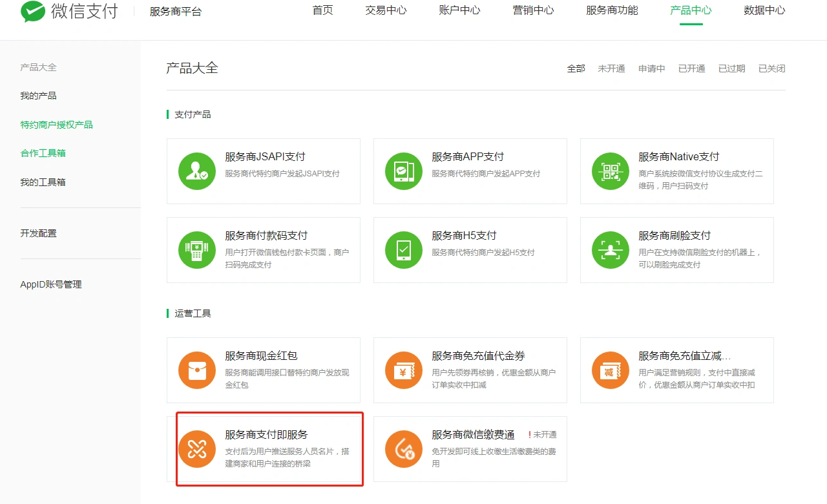Click the 服务商微信缴费通 orange icon

(404, 449)
